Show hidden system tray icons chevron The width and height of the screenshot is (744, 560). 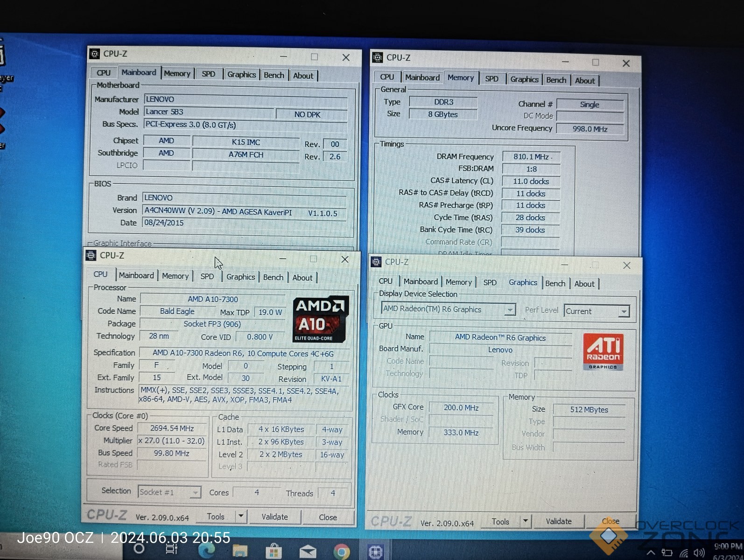click(651, 553)
